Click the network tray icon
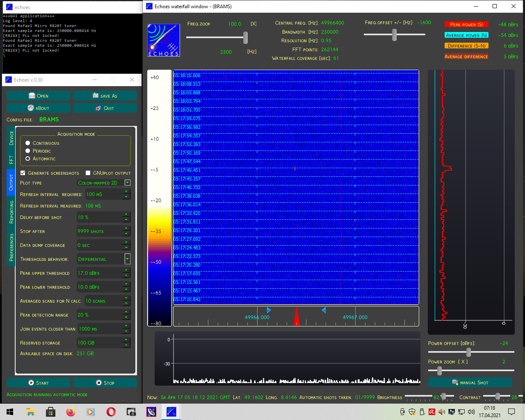Viewport: 525px width, 420px height. 461,412
